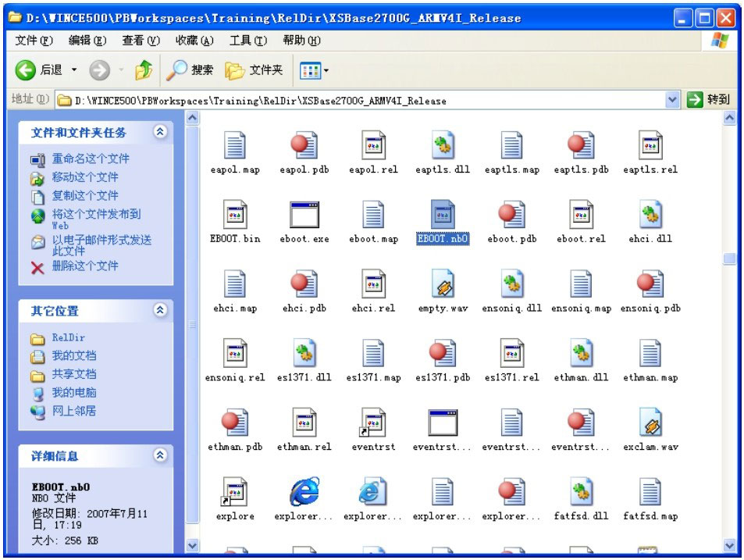Open the Views dropdown button
The width and height of the screenshot is (744, 560).
(x=314, y=71)
